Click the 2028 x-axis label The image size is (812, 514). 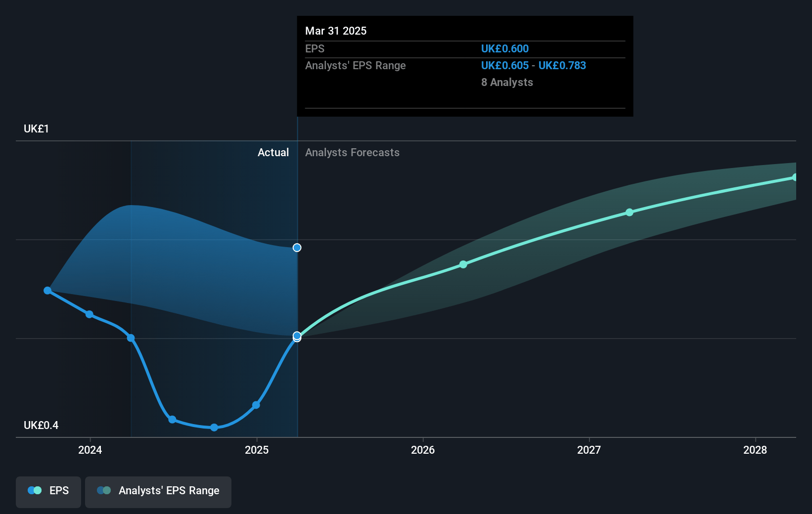click(x=755, y=450)
